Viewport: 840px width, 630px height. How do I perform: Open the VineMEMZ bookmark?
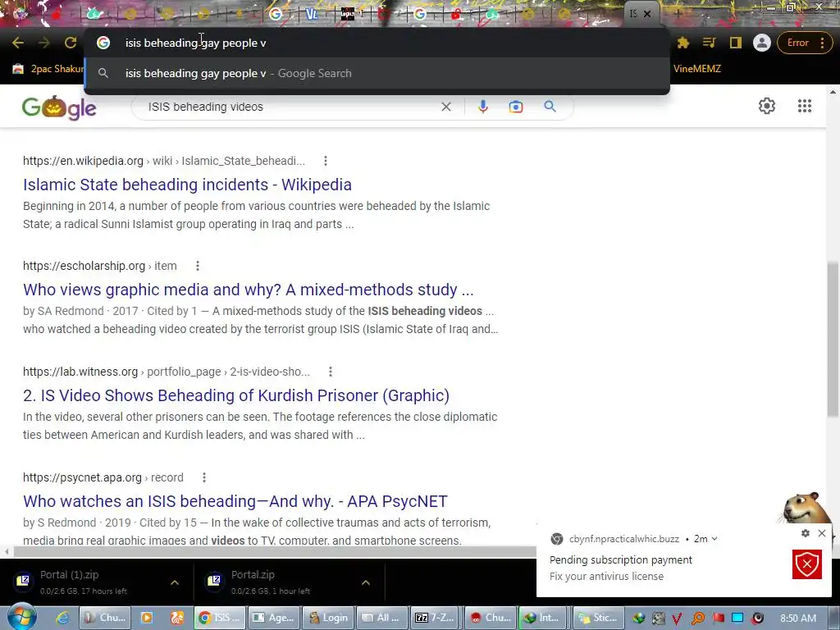697,69
